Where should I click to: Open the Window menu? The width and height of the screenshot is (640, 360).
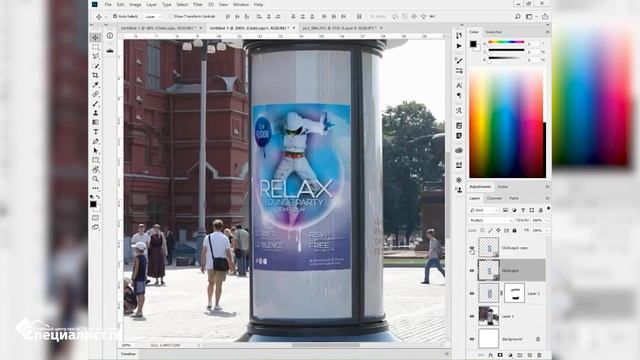pos(241,4)
